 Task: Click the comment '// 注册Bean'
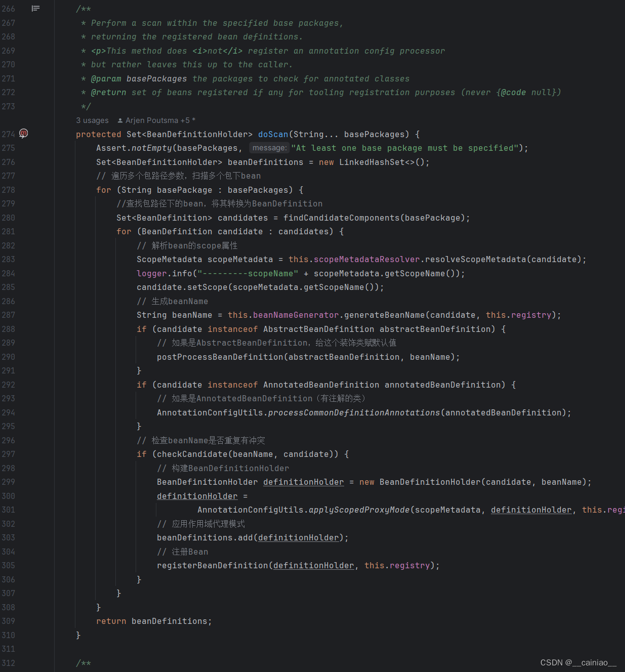point(183,552)
